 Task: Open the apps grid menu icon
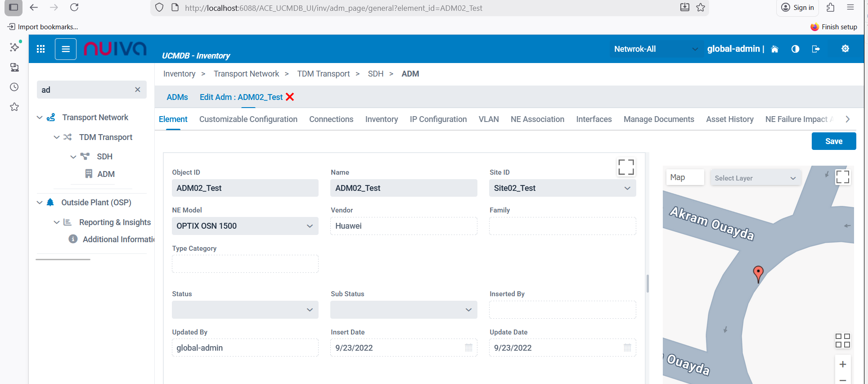(x=41, y=49)
